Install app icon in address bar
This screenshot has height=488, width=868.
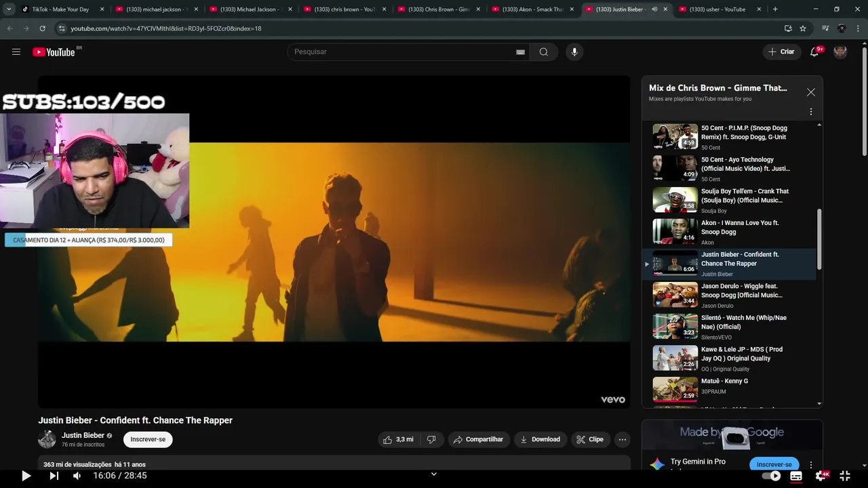tap(788, 28)
